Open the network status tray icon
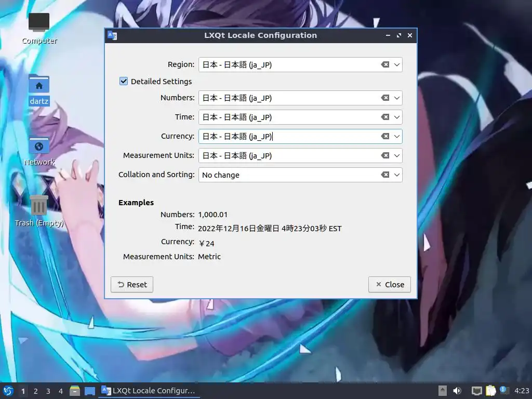The width and height of the screenshot is (532, 399). [x=477, y=391]
